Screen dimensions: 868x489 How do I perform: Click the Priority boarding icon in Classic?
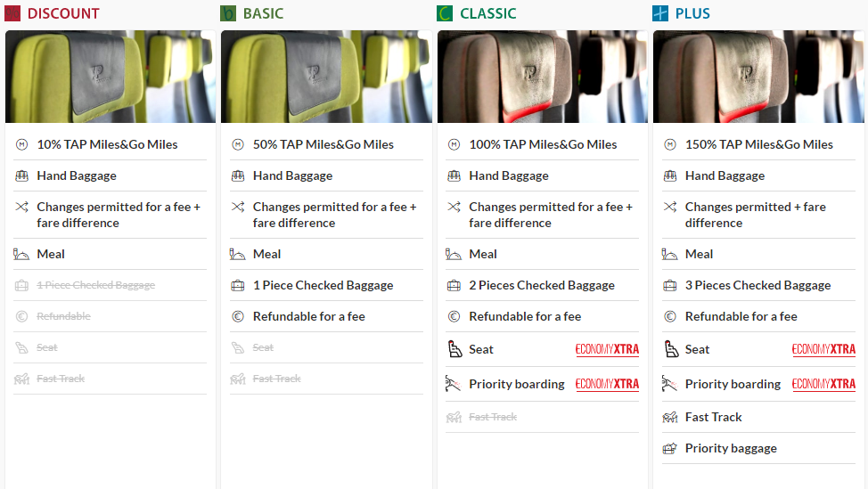click(x=454, y=384)
